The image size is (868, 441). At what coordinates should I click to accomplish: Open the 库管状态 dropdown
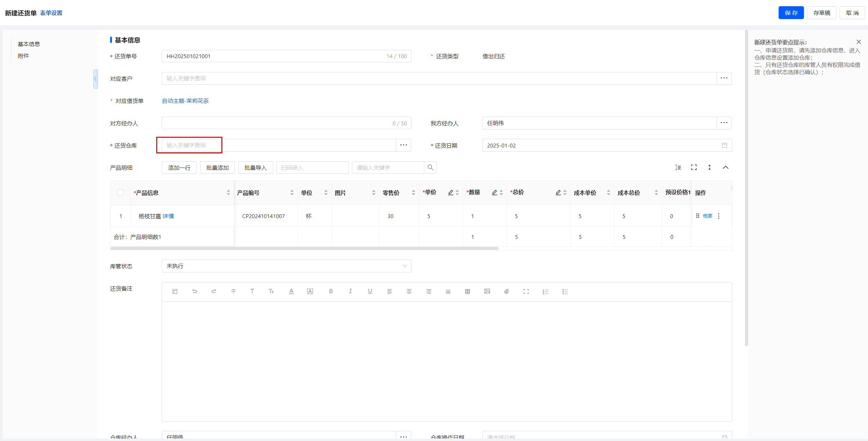pyautogui.click(x=286, y=266)
